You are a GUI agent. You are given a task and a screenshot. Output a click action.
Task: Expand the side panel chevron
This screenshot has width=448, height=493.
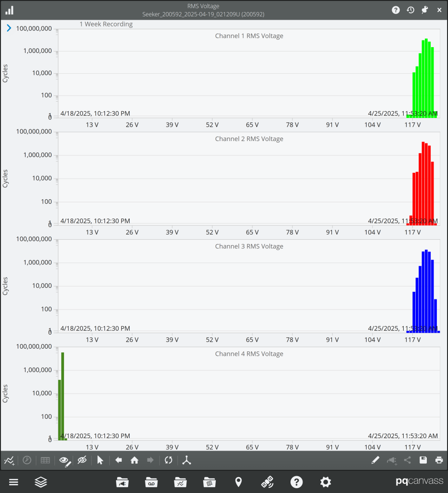point(9,28)
